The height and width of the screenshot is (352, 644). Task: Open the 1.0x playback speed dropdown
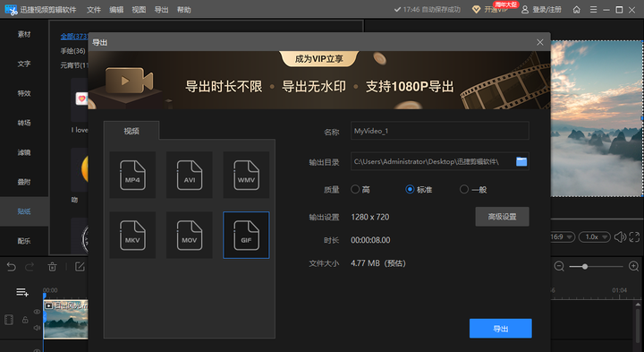[x=594, y=236]
